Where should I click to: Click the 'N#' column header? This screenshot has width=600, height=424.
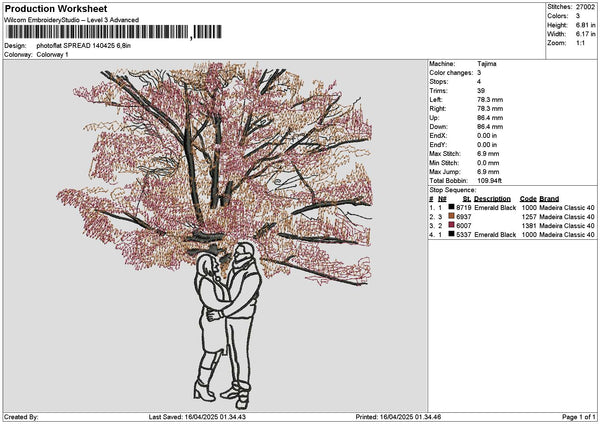coord(442,199)
